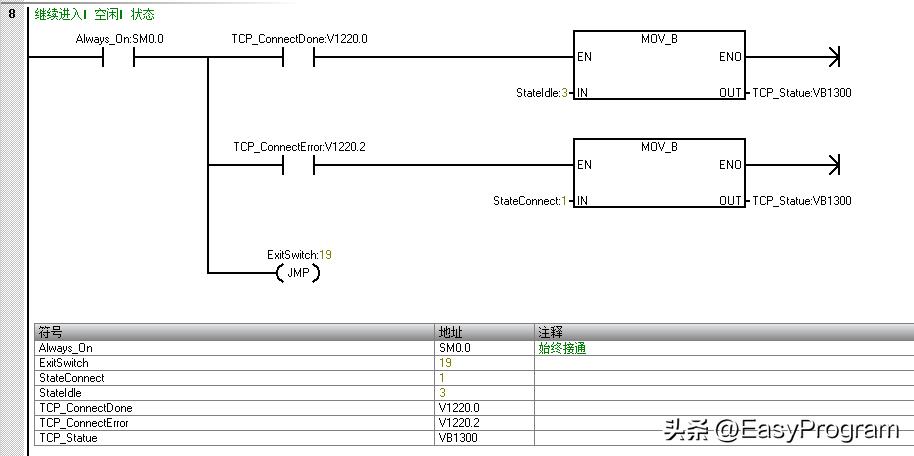Screen dimensions: 914x456
Task: Click the V1220.0 address cell
Action: coord(484,408)
